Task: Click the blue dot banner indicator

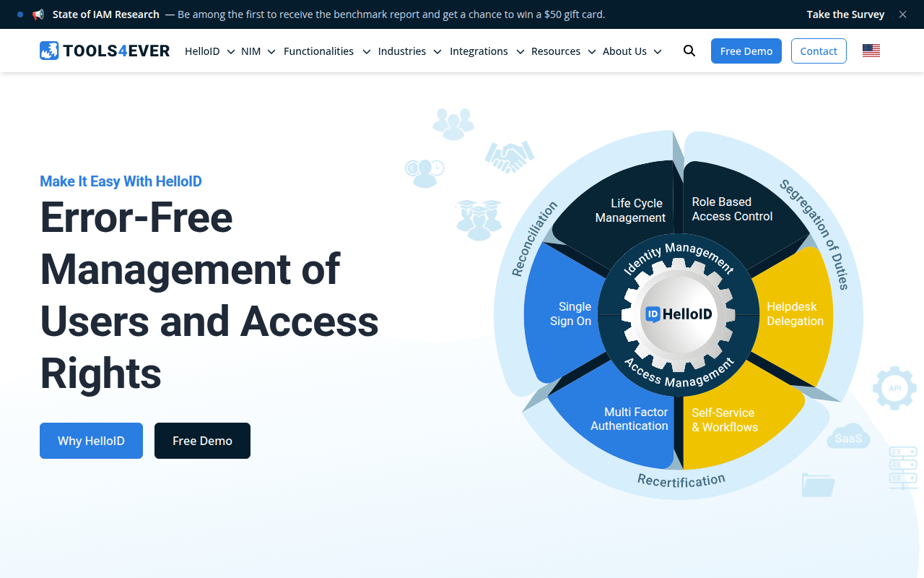Action: click(19, 14)
